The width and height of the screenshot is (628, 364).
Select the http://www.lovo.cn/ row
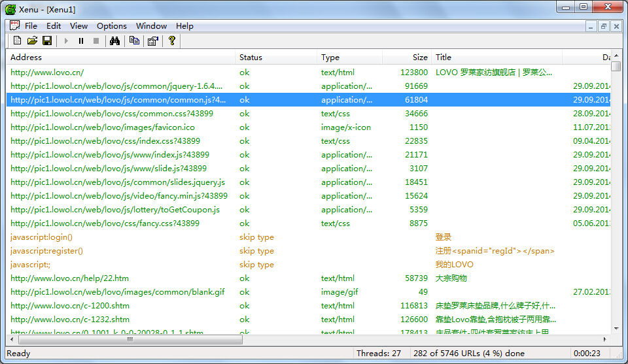point(308,73)
